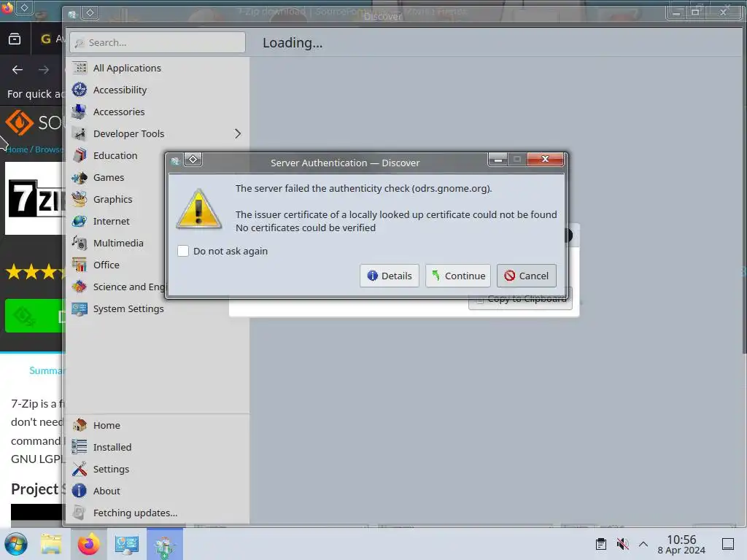Image resolution: width=747 pixels, height=560 pixels.
Task: Click the show desktop button
Action: pos(728,544)
